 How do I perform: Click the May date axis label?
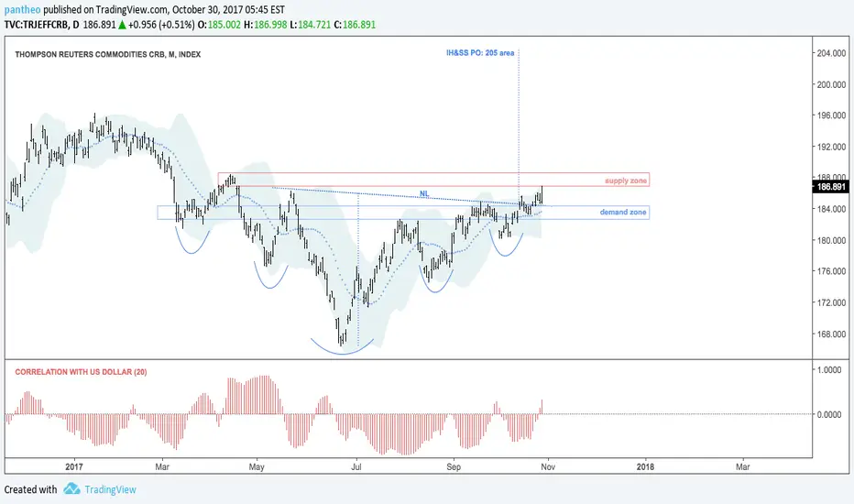click(257, 467)
